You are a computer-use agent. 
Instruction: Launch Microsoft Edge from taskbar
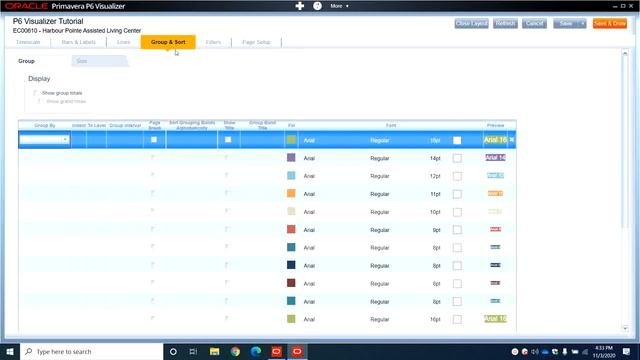click(x=256, y=351)
